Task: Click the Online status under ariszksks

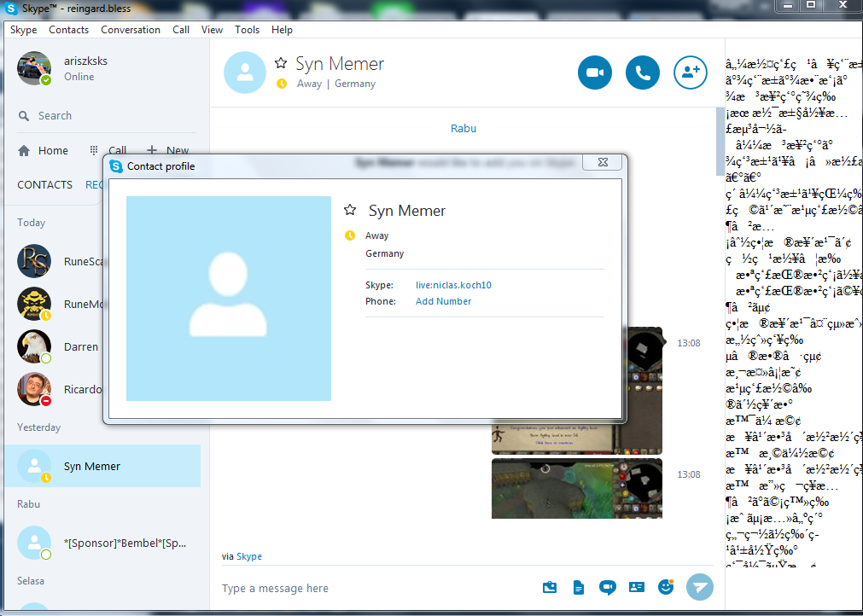Action: point(79,77)
